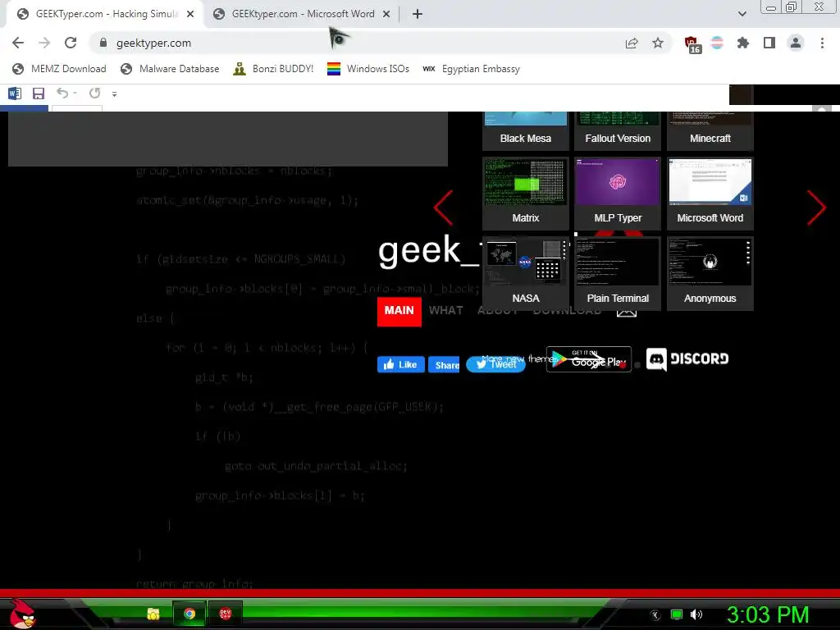Select the Fallout Version theme
The height and width of the screenshot is (630, 840).
pos(618,131)
